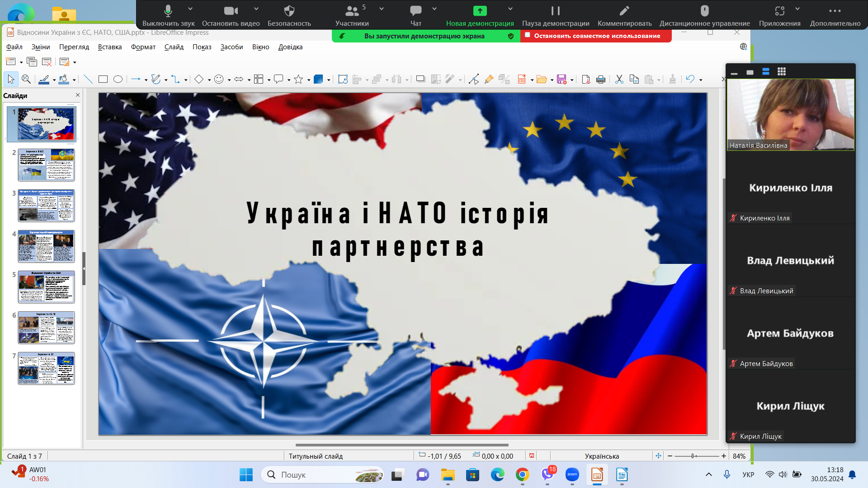Collapse Zoom video panel to minimal bar
Screen dimensions: 868x488
click(x=734, y=72)
